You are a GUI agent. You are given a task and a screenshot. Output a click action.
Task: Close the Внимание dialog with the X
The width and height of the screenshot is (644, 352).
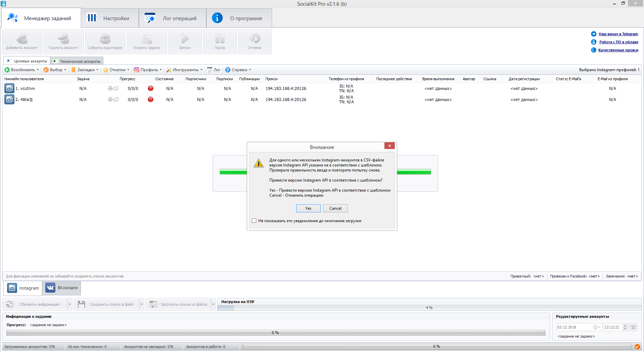(x=389, y=146)
